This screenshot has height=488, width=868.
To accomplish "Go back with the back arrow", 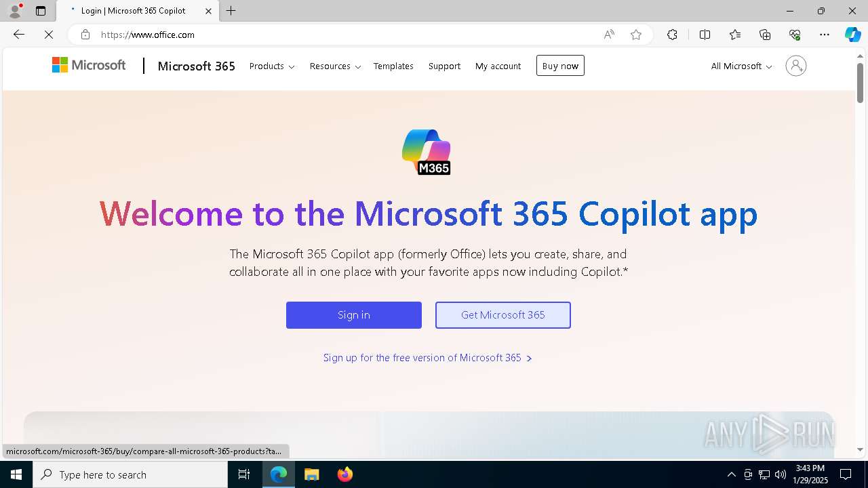I will (x=19, y=35).
